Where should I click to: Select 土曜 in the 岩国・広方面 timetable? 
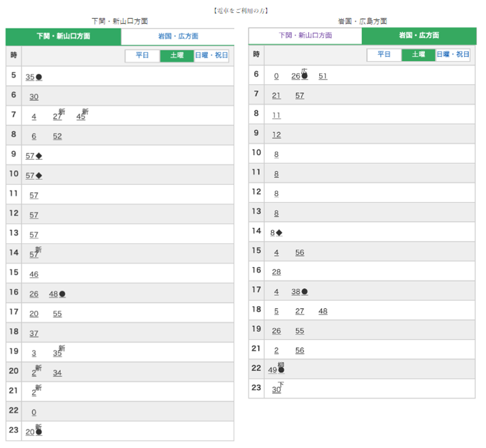click(x=419, y=55)
